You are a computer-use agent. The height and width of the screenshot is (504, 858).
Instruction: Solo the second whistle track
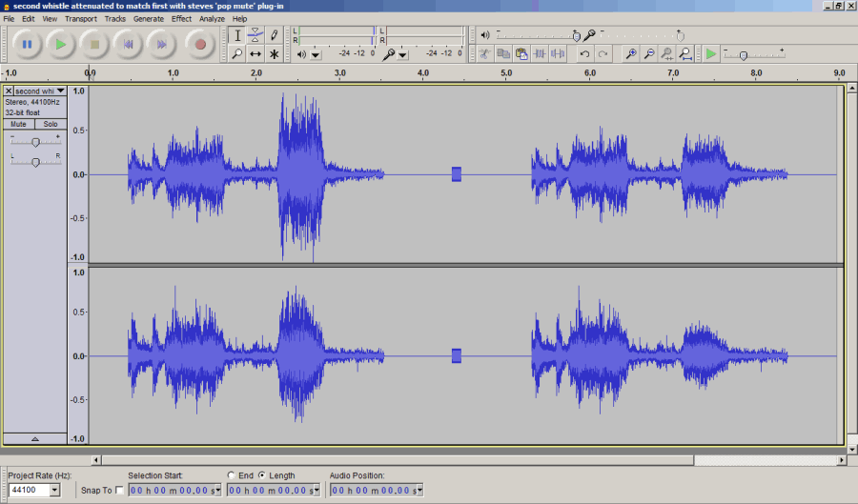(51, 124)
